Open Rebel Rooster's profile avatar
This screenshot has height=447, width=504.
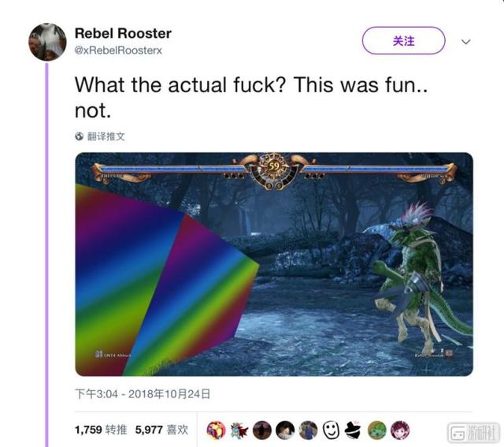(x=47, y=42)
